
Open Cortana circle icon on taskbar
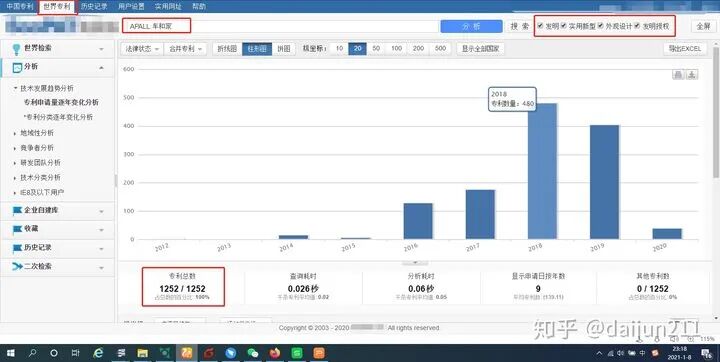point(54,353)
